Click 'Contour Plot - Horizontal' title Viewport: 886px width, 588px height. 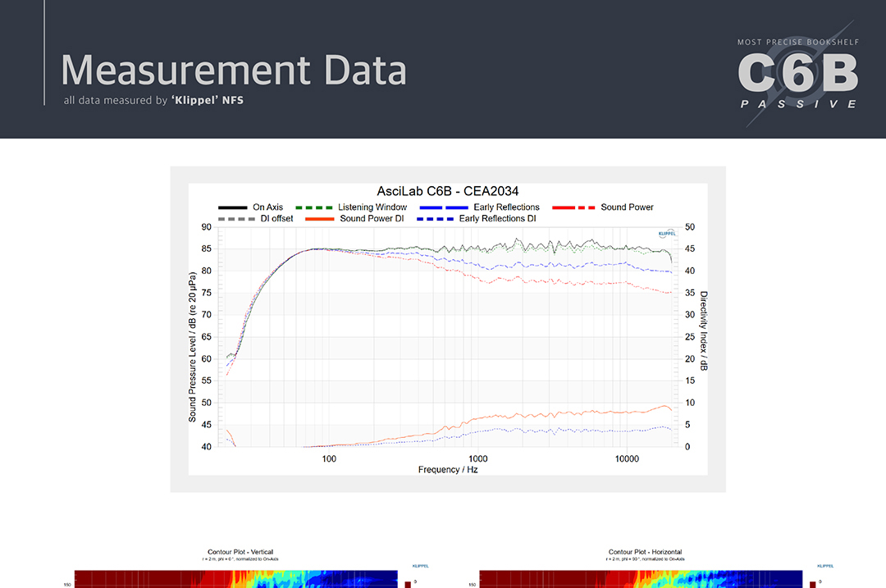click(645, 552)
